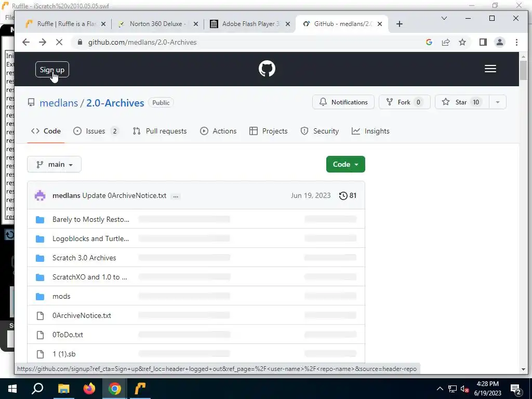Expand the Star lists dropdown arrow
Screen dimensions: 532x399
click(498, 102)
